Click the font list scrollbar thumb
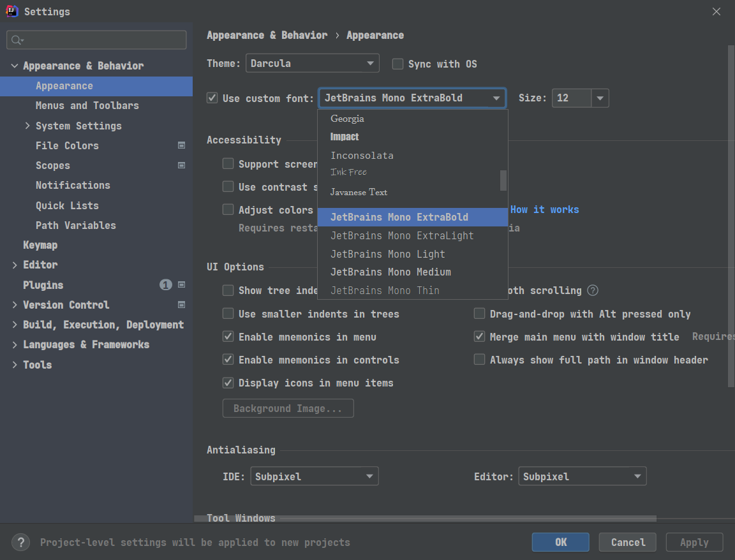735x560 pixels. (503, 181)
